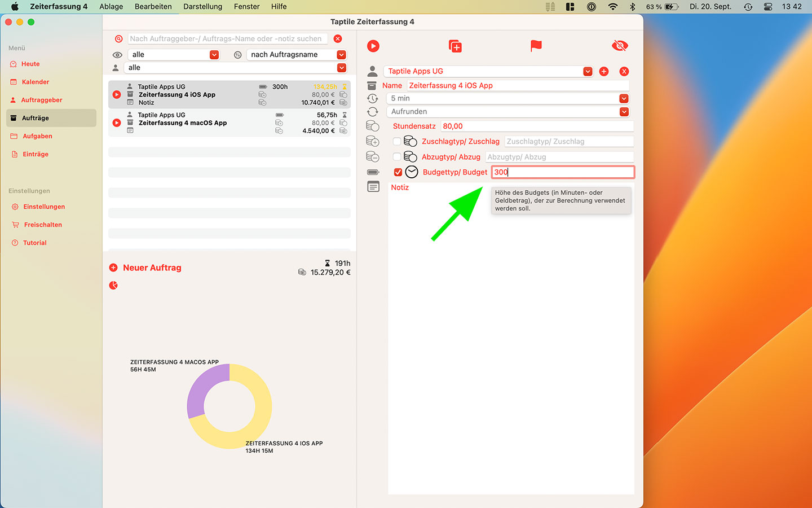Click the Abzugtyp/ Abzug input field

click(559, 157)
